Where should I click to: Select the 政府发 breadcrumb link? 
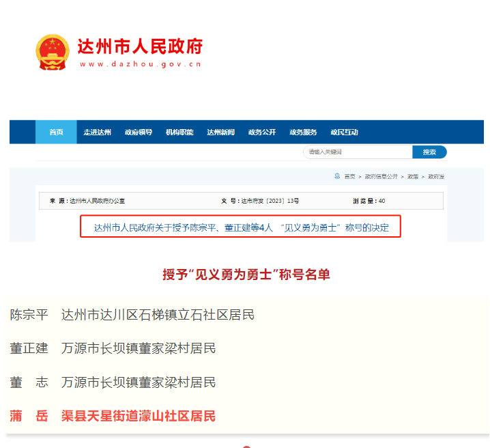click(436, 177)
